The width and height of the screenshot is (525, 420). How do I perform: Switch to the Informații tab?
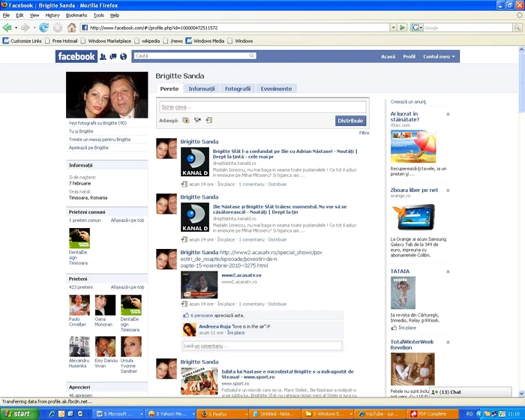coord(202,88)
